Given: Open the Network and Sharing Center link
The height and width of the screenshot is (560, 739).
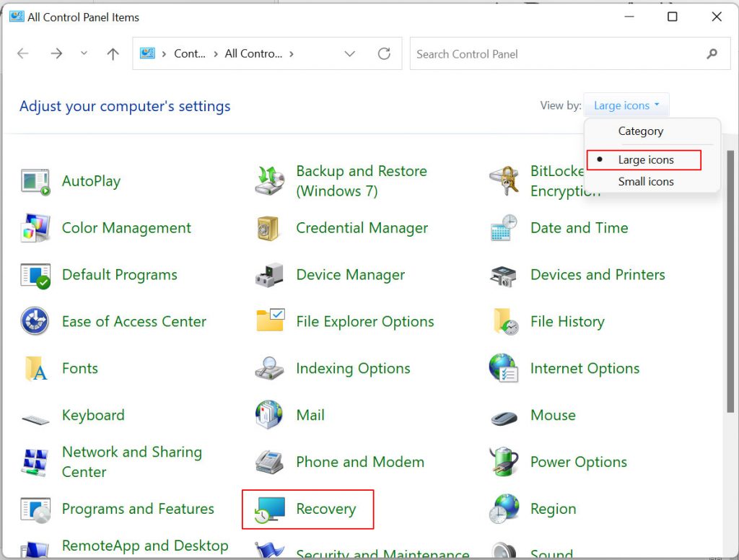Looking at the screenshot, I should click(132, 462).
